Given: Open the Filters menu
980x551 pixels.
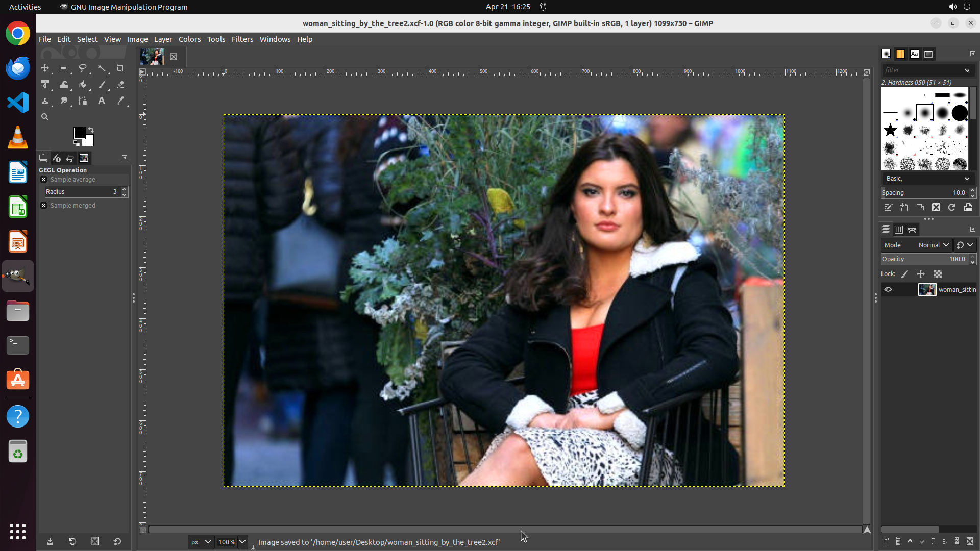Looking at the screenshot, I should click(x=242, y=39).
